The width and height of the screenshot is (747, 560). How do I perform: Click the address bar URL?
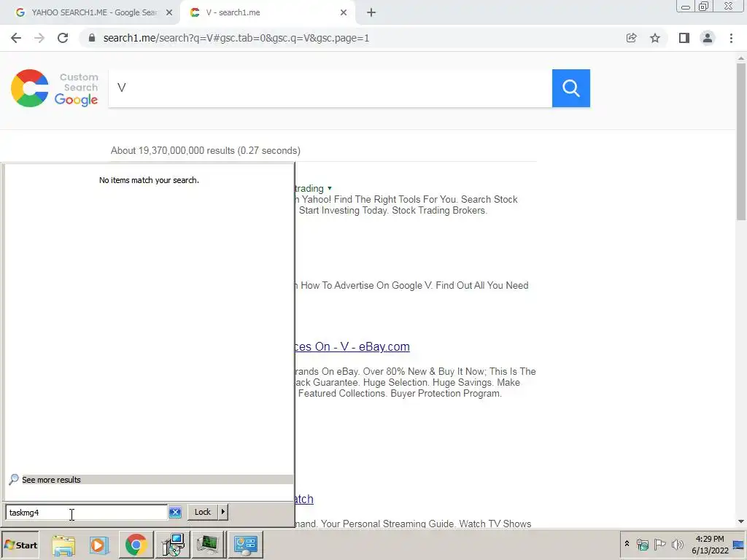pos(236,38)
